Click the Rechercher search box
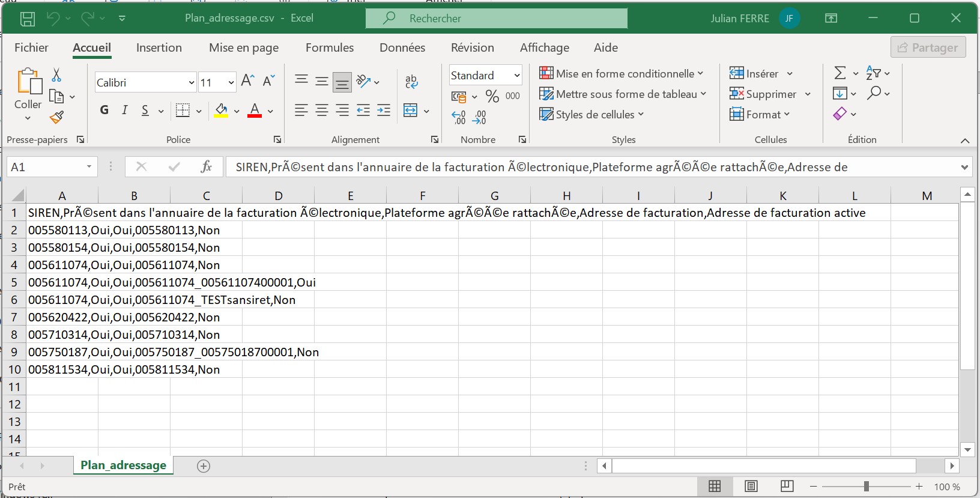This screenshot has height=498, width=980. [x=497, y=18]
